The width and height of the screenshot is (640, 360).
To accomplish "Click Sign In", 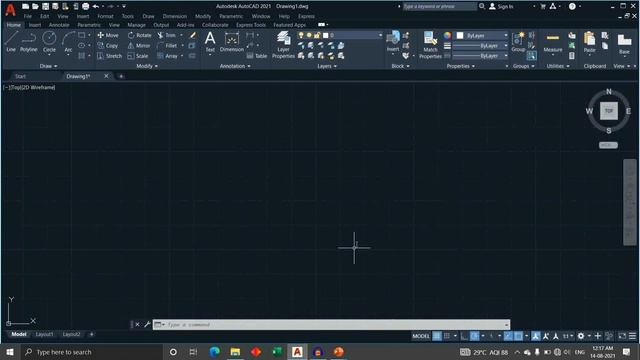I will [x=501, y=6].
